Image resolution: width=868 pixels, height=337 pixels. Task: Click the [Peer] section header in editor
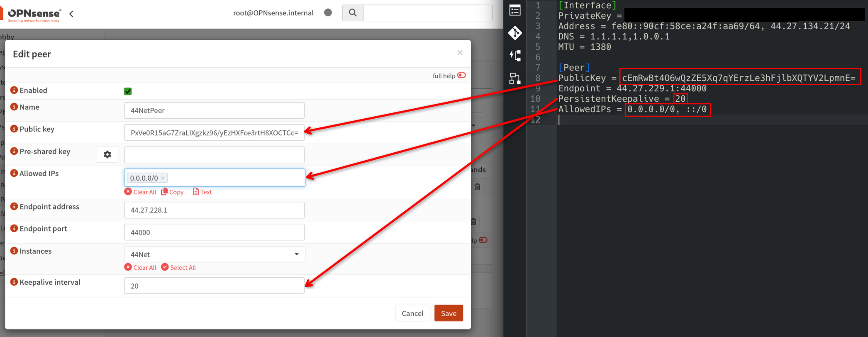[574, 68]
